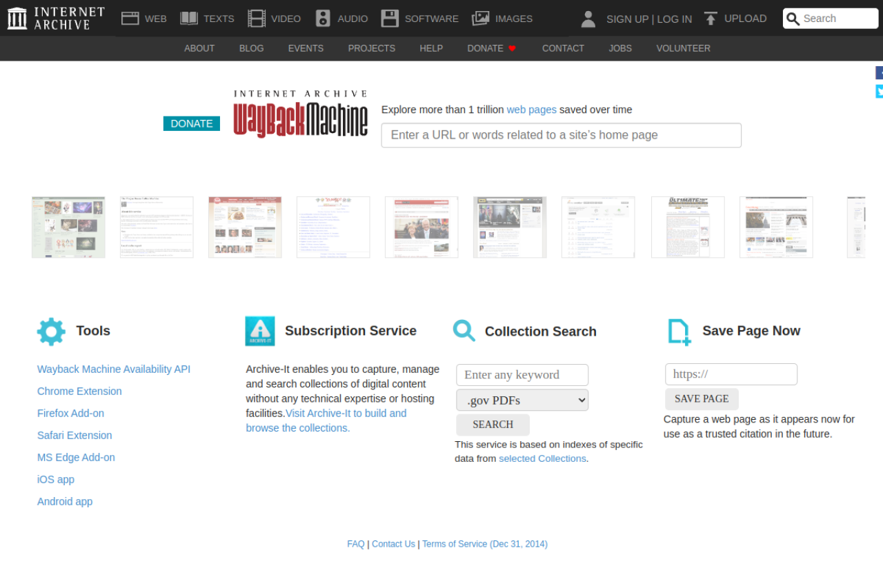883x588 pixels.
Task: Open the Chrome Extension link
Action: 79,392
